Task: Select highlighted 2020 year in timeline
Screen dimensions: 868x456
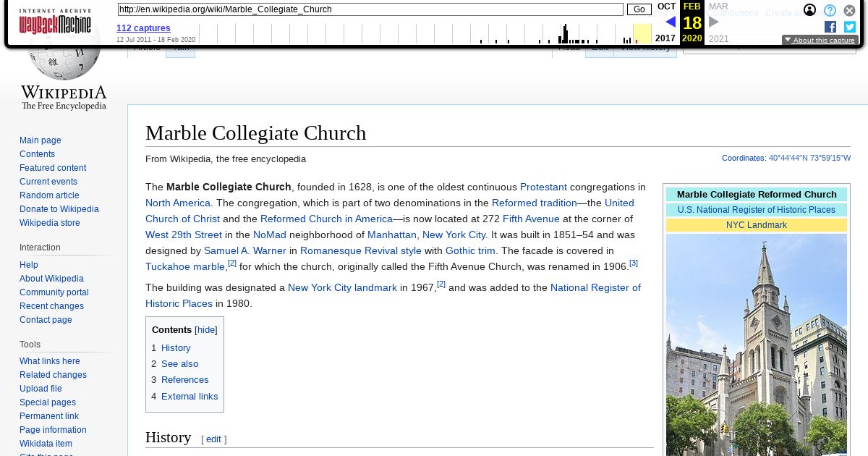Action: pos(642,33)
